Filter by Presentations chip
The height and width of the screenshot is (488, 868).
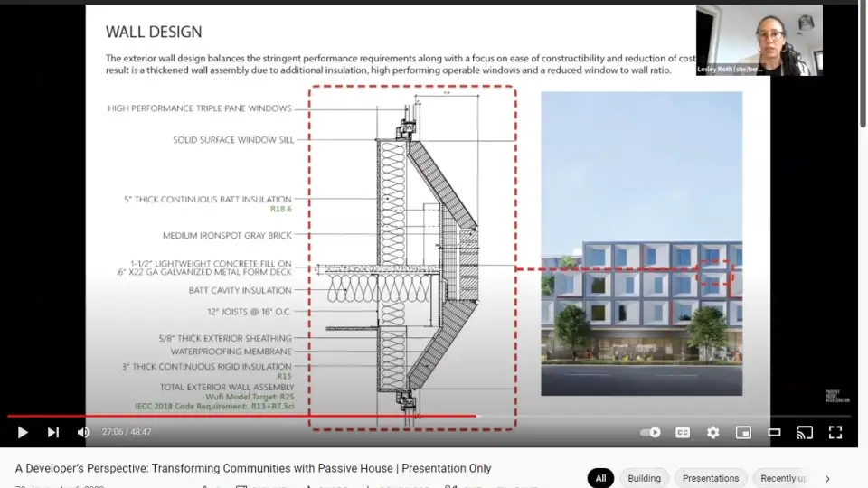pyautogui.click(x=711, y=478)
